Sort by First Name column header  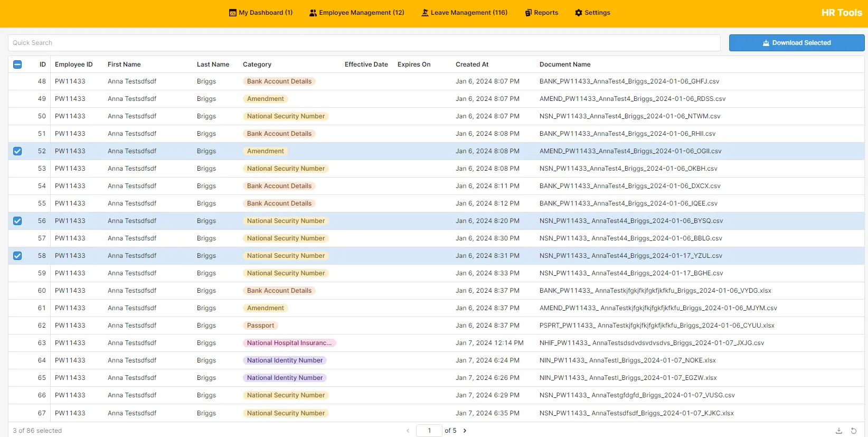coord(124,64)
